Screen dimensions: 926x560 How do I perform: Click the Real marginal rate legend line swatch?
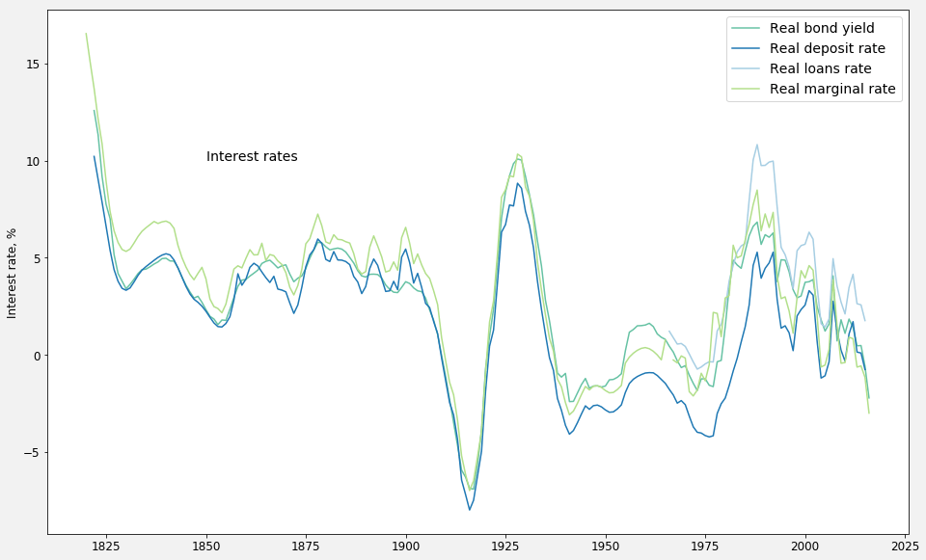click(x=746, y=89)
